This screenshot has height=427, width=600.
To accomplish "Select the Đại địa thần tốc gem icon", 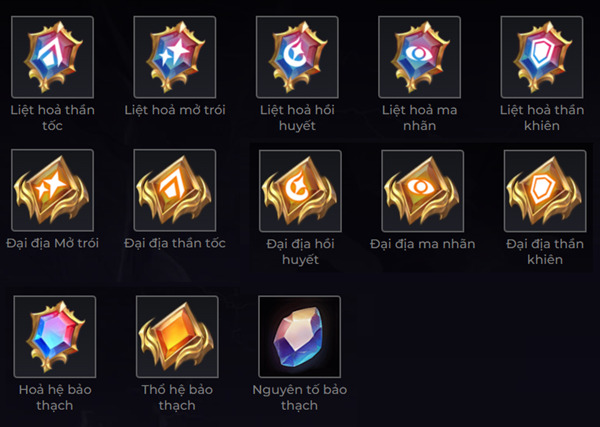I will point(175,191).
